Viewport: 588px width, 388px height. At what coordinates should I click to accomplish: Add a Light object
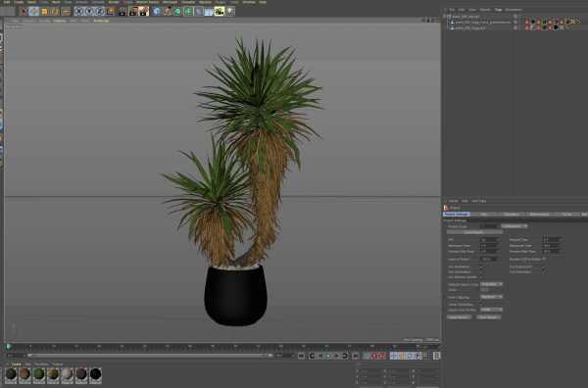(x=230, y=11)
